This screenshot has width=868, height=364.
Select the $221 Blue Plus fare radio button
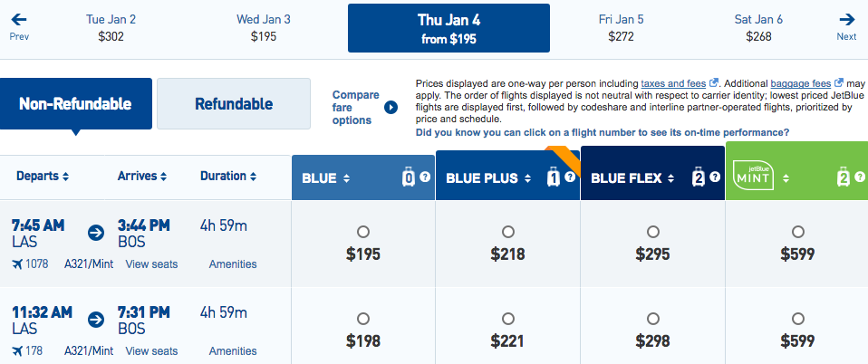click(507, 318)
